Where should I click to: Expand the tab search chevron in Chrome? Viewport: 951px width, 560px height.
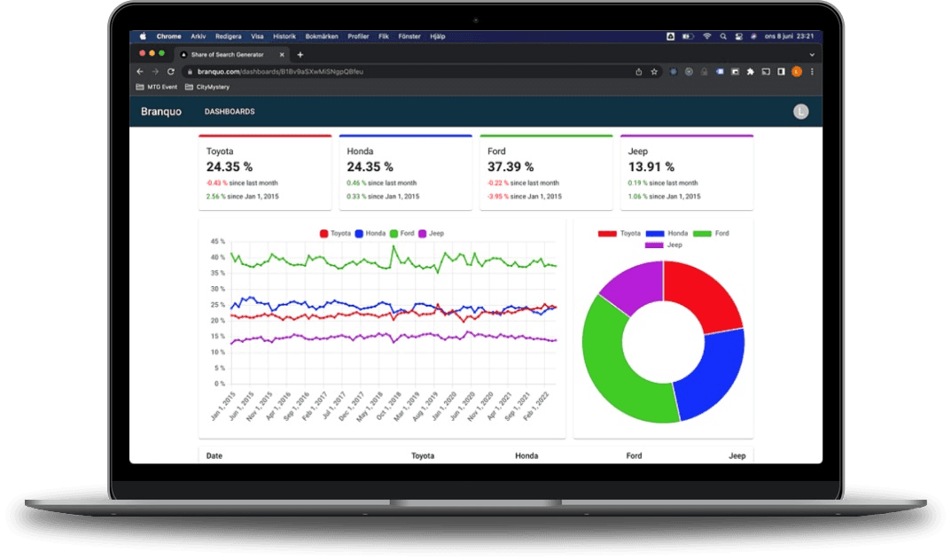811,54
